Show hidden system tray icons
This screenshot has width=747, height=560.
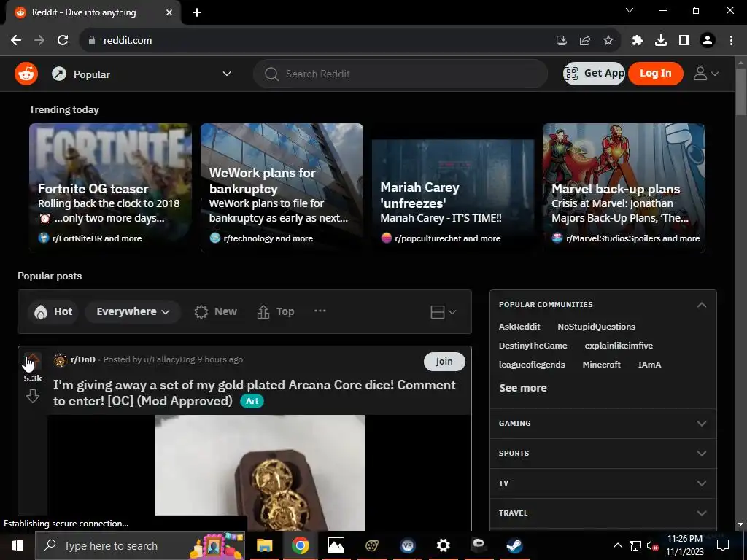[617, 545]
